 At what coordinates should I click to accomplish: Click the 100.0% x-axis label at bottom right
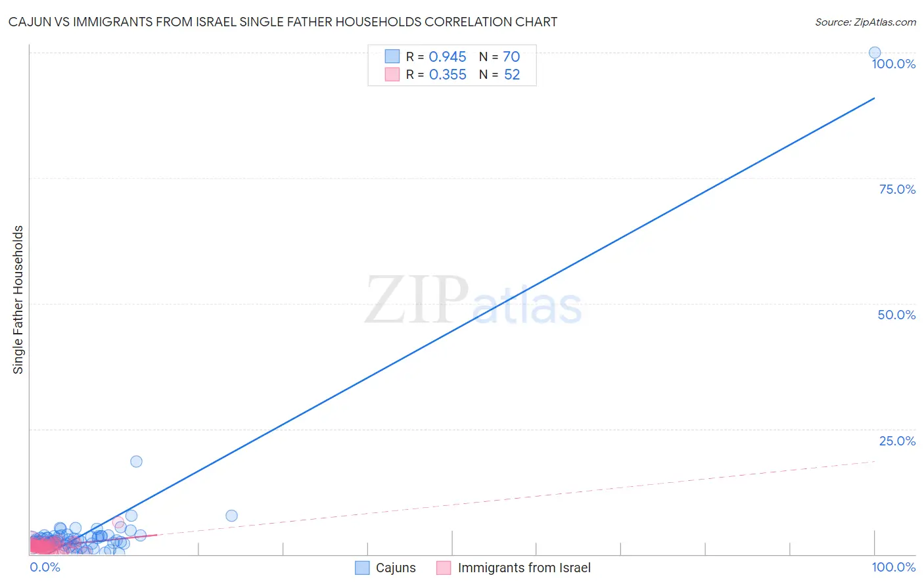894,567
